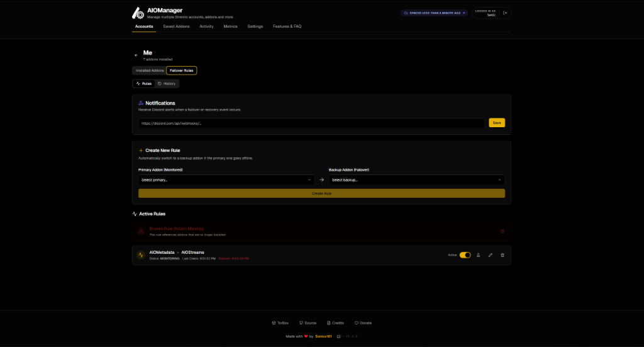Click the Create Rule button
Image resolution: width=644 pixels, height=347 pixels.
(321, 193)
